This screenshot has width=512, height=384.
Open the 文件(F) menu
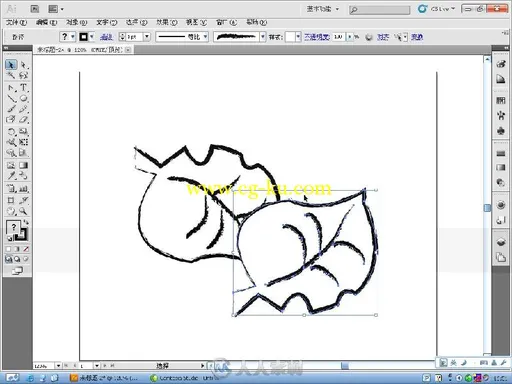[x=16, y=22]
